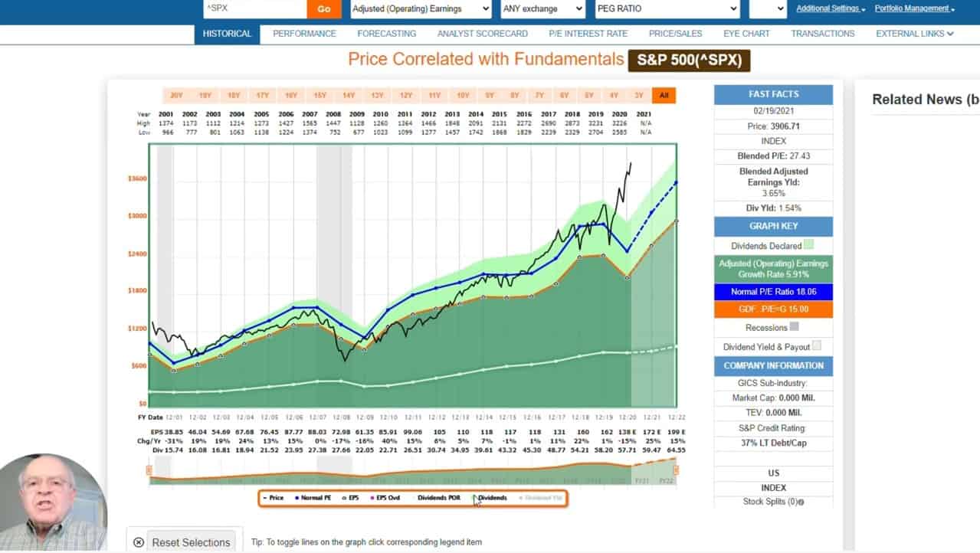Click the Stock Splits info icon
The height and width of the screenshot is (553, 980).
(801, 502)
